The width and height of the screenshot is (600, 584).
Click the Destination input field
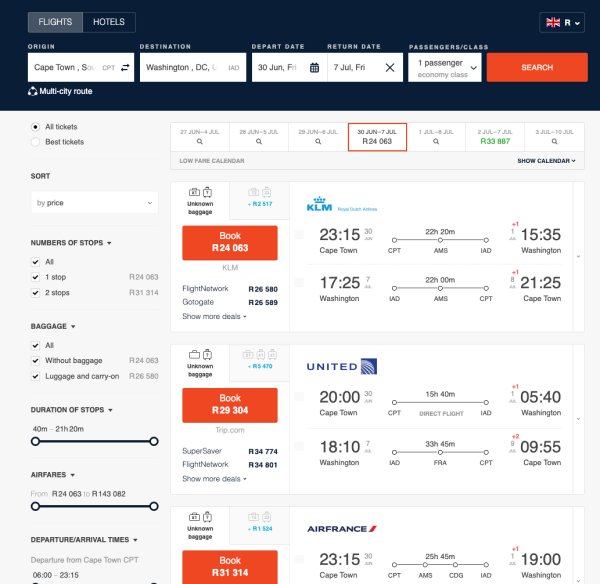tap(192, 67)
